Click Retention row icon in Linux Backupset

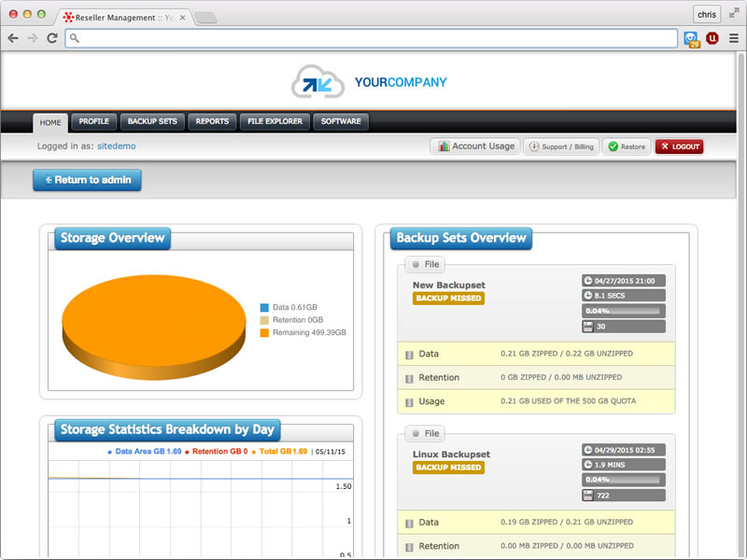(x=409, y=547)
